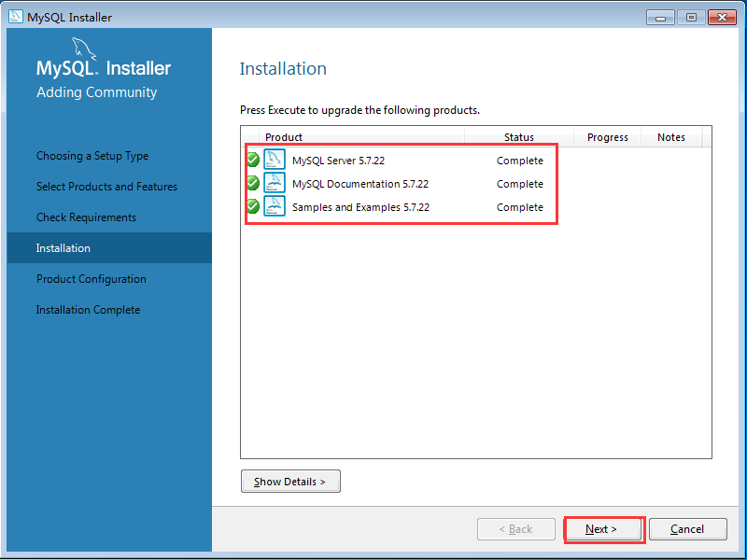Click the MySQL Documentation 5.7.22 product icon
The width and height of the screenshot is (747, 560).
275,183
